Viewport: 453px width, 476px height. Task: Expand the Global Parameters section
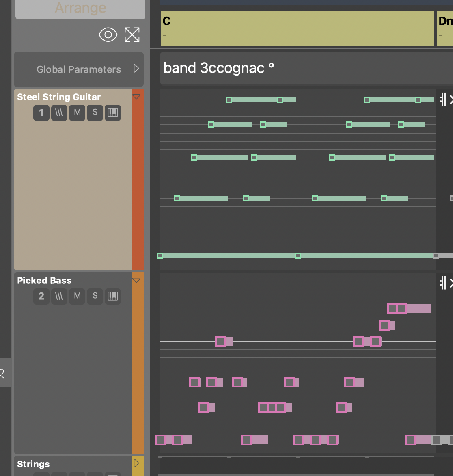(136, 69)
